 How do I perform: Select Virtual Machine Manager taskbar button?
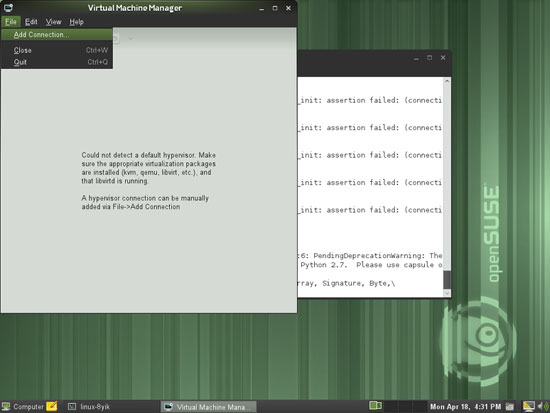pos(208,407)
